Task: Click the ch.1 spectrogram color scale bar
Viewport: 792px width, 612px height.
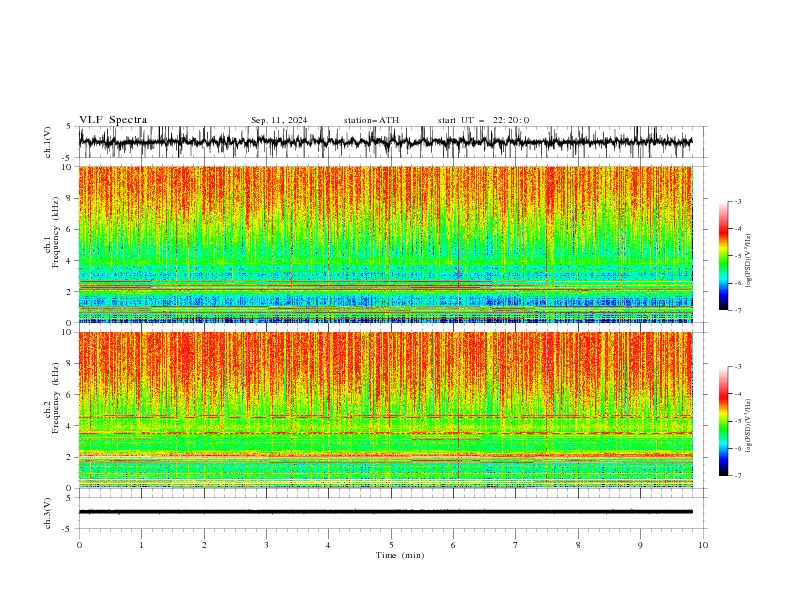Action: pyautogui.click(x=724, y=256)
